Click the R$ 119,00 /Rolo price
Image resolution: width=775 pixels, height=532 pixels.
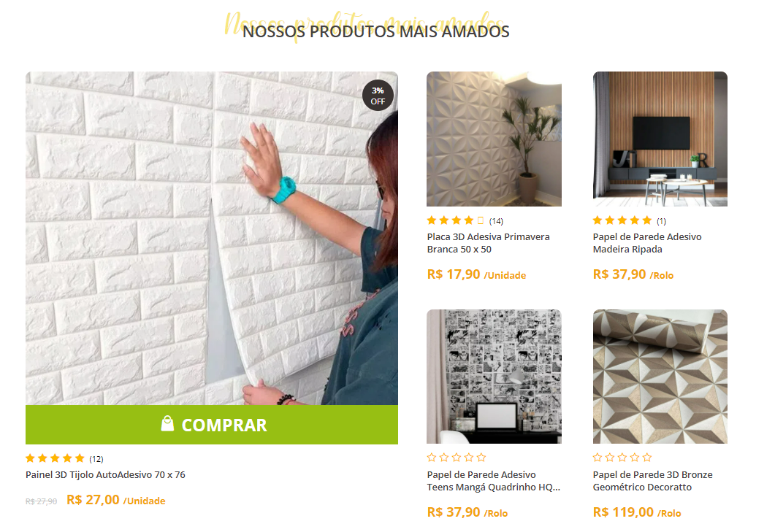pyautogui.click(x=637, y=512)
